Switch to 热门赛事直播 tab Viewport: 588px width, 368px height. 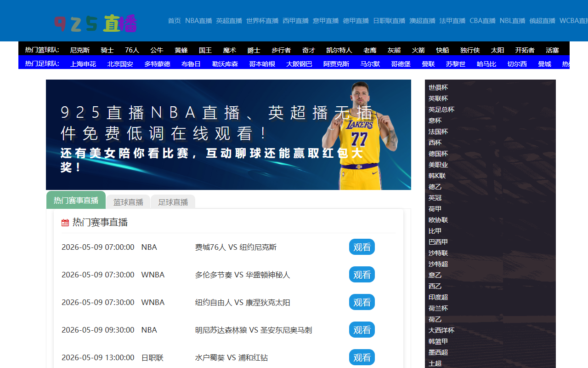[x=76, y=200]
